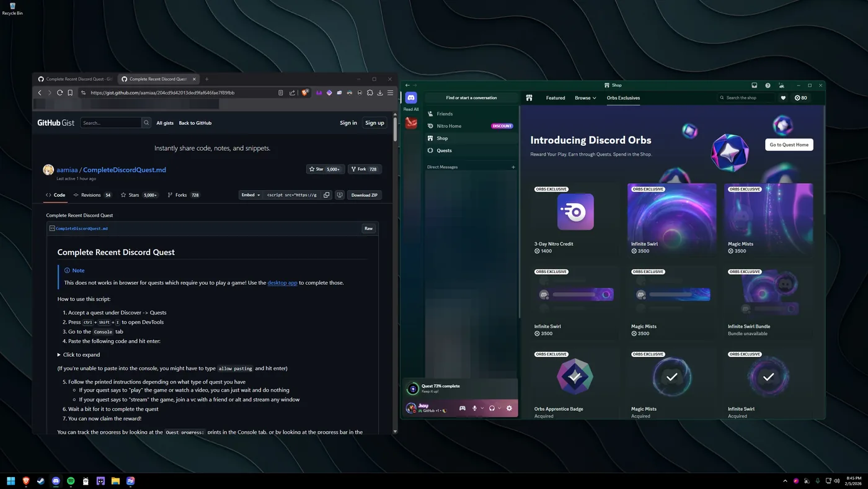
Task: Open the Quest 73% complete progress widget
Action: tap(460, 388)
